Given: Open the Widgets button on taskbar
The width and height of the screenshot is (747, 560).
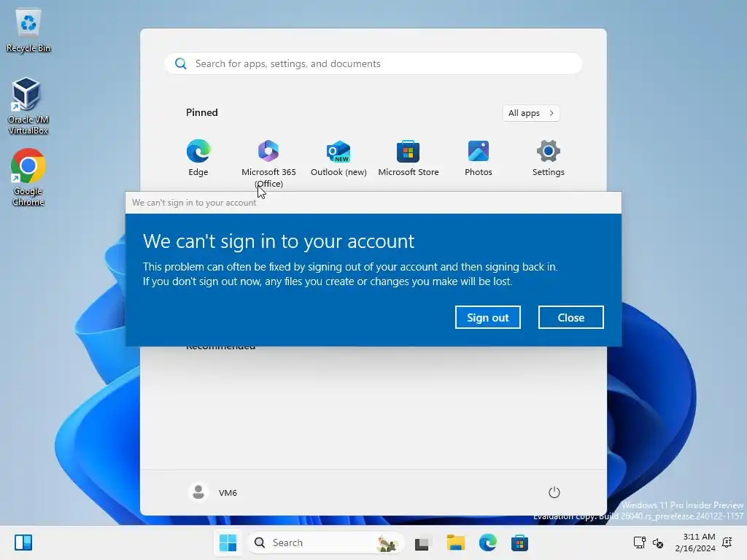Looking at the screenshot, I should [x=23, y=542].
